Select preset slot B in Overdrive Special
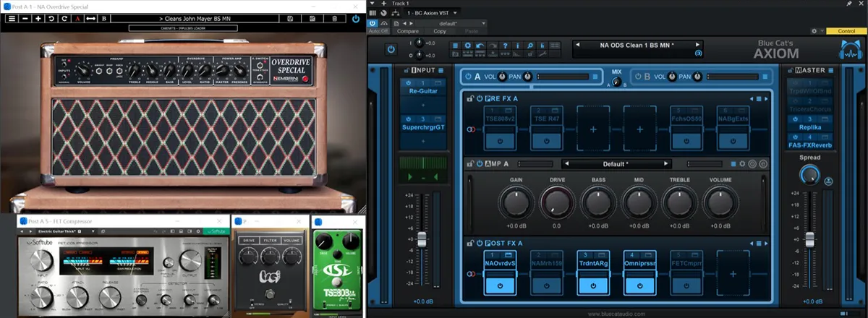The width and height of the screenshot is (868, 318). tap(105, 18)
